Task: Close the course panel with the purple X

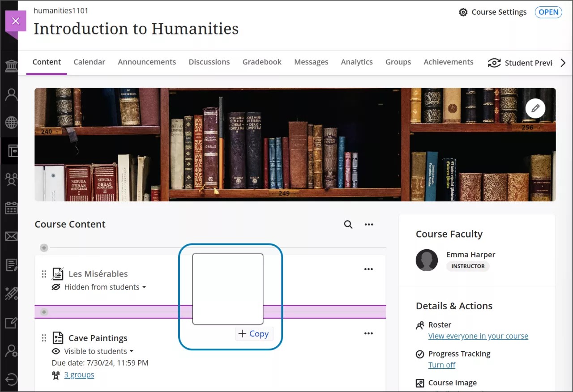Action: tap(16, 21)
